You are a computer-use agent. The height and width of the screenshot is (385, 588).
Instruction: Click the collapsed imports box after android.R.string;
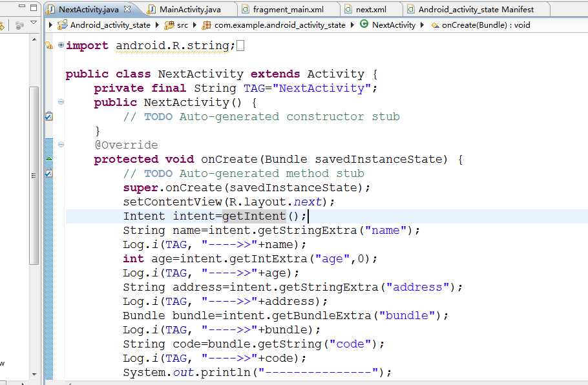[x=240, y=46]
